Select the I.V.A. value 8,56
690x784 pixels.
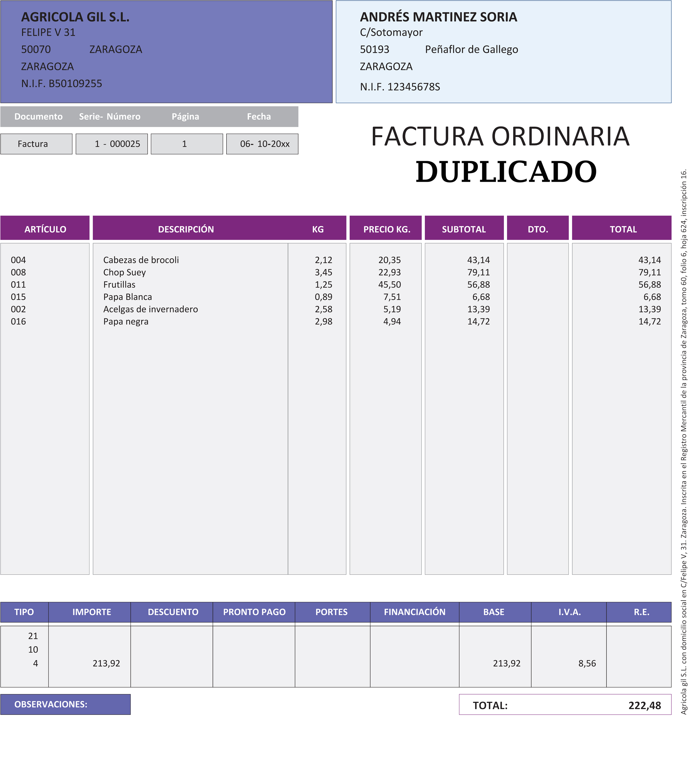click(587, 663)
